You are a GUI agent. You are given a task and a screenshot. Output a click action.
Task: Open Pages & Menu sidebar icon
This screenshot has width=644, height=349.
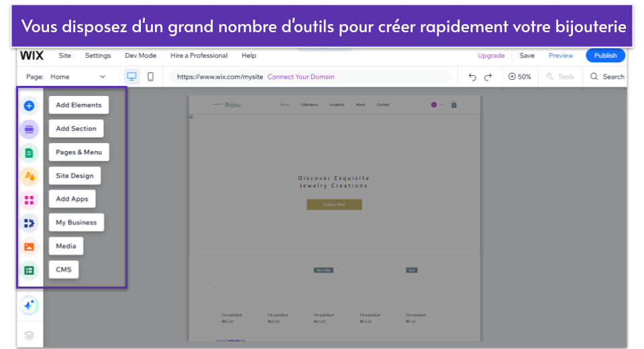pos(29,153)
